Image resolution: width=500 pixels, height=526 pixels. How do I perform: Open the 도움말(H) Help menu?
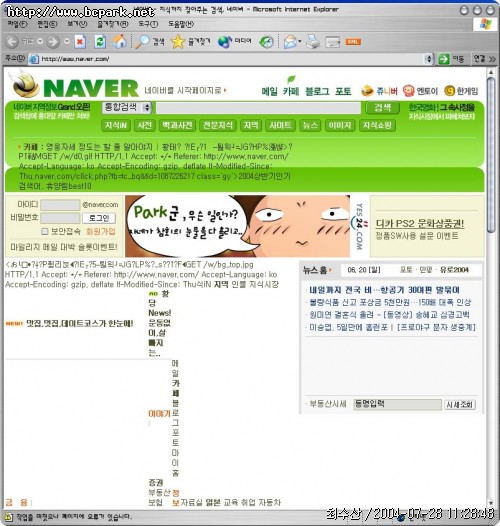pos(181,24)
